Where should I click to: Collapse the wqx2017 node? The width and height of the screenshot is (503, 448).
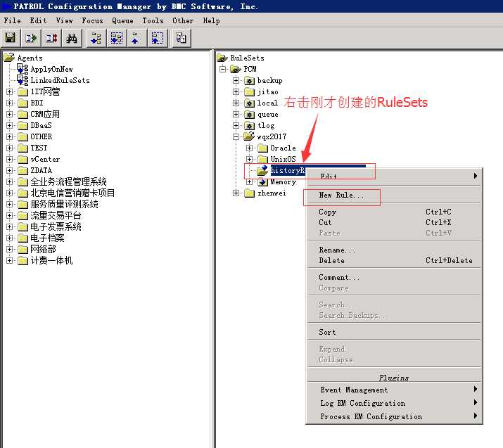[236, 136]
